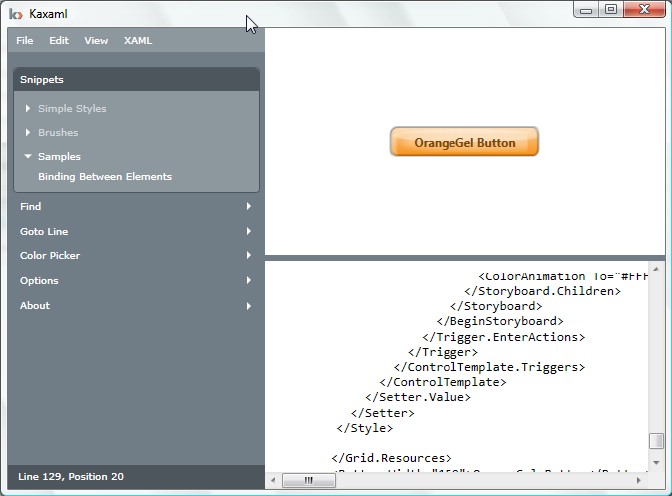Minimize the Kaxaml window
672x496 pixels.
(586, 9)
